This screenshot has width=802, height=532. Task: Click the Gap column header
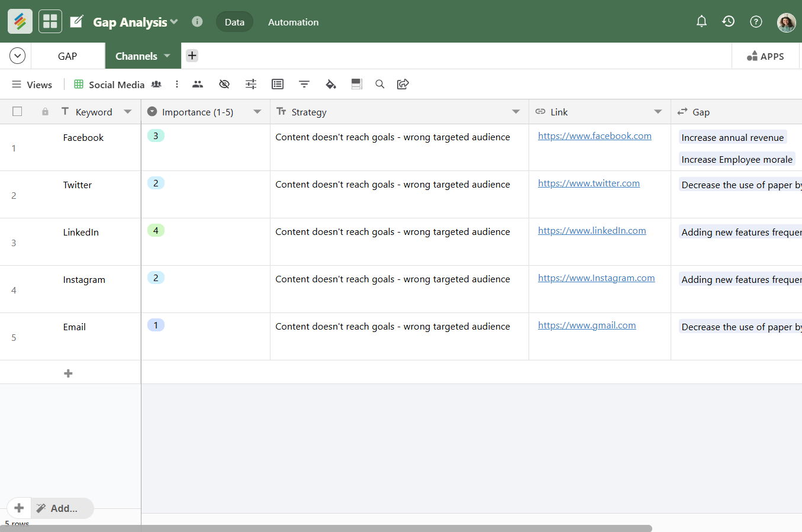(x=736, y=112)
